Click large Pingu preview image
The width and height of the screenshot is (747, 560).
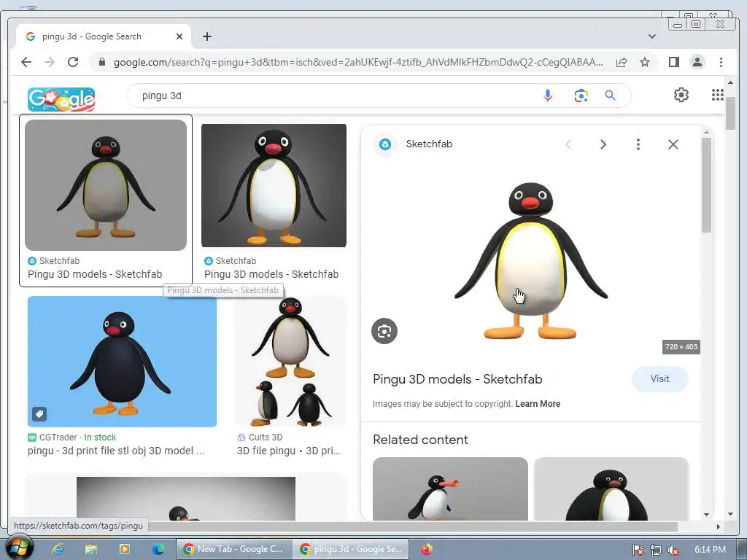[x=531, y=261]
